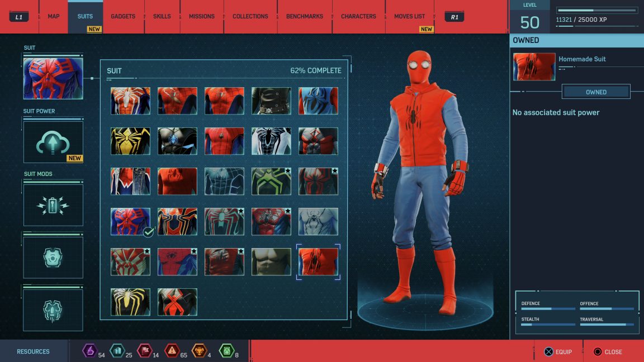Select the green spider dark suit
Screen dimensions: 644x362
[x=271, y=181]
